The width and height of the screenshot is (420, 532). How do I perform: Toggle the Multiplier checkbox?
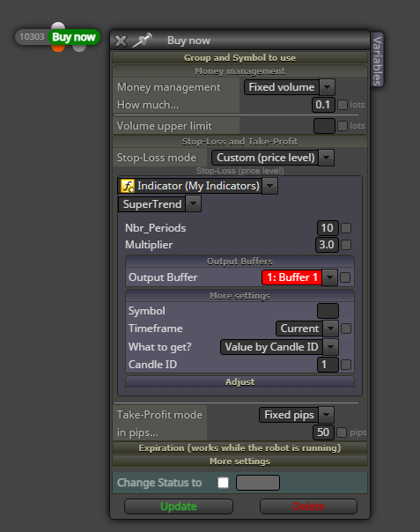pyautogui.click(x=346, y=245)
